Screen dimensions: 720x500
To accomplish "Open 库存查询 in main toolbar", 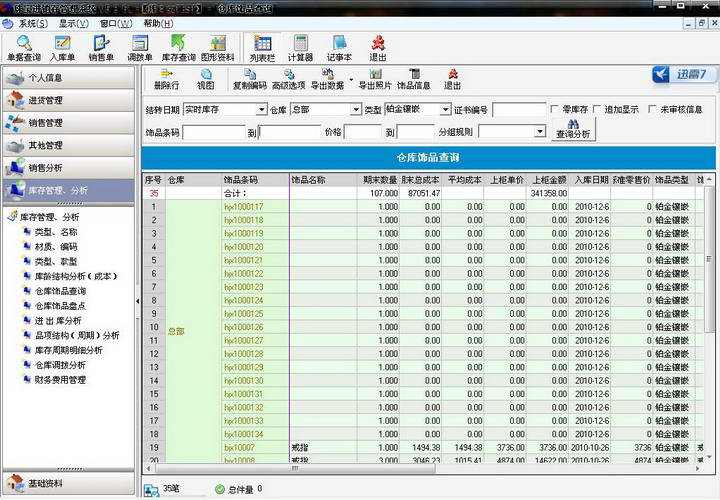I will click(178, 48).
